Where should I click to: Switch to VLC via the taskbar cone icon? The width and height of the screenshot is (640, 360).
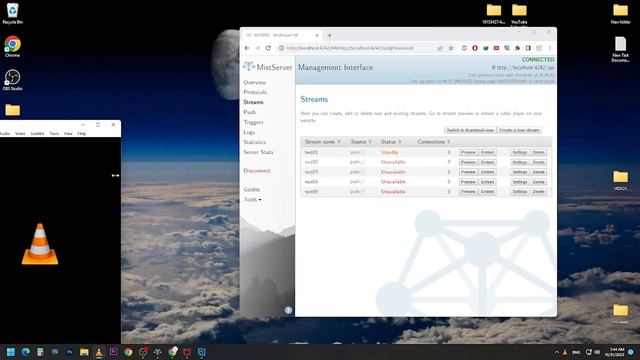pyautogui.click(x=99, y=352)
